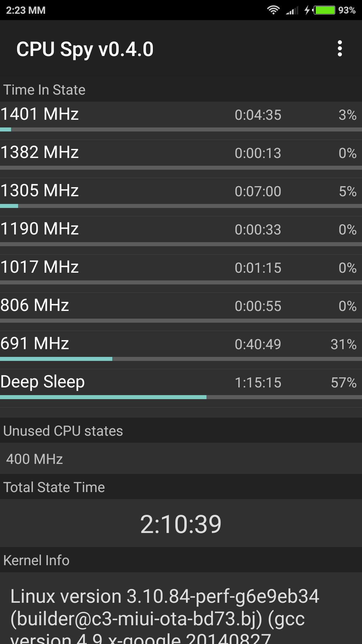Tap the CPU Spy v0.4.0 title

pyautogui.click(x=85, y=49)
